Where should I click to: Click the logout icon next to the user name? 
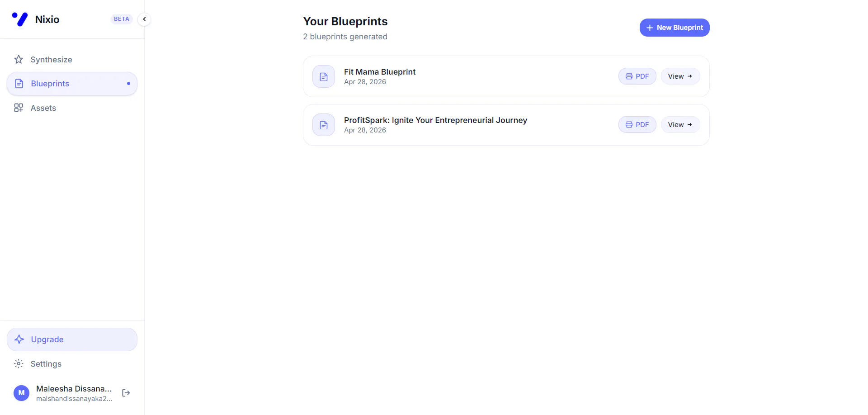(126, 393)
